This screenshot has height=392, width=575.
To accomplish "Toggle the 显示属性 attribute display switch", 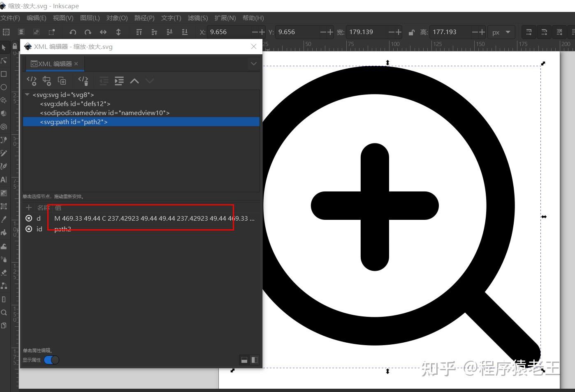I will pyautogui.click(x=51, y=360).
